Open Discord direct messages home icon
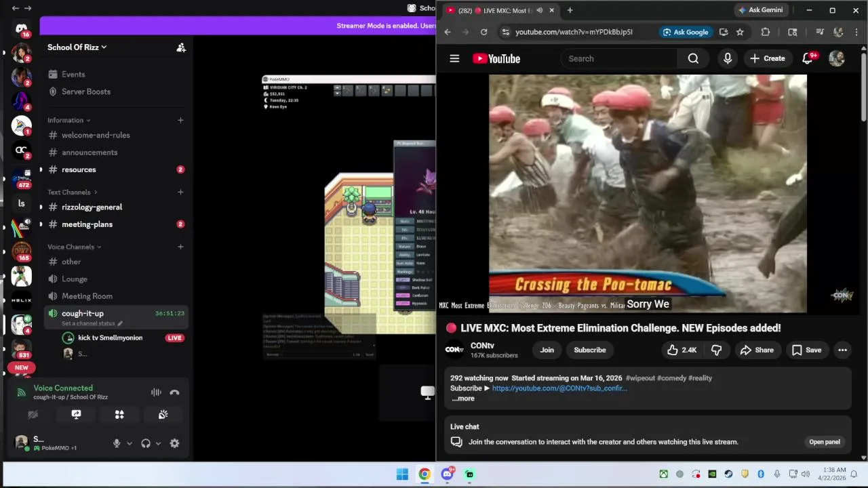The image size is (868, 488). [x=21, y=28]
